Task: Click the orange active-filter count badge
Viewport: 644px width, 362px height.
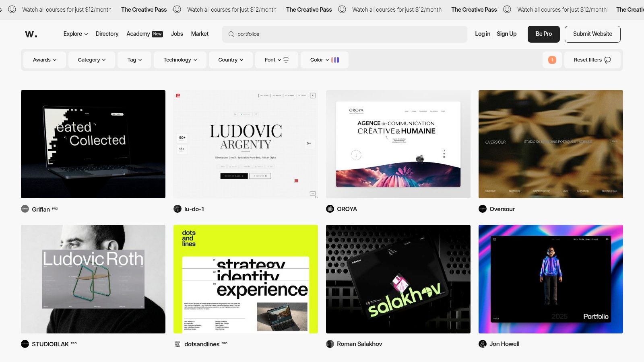Action: click(552, 60)
